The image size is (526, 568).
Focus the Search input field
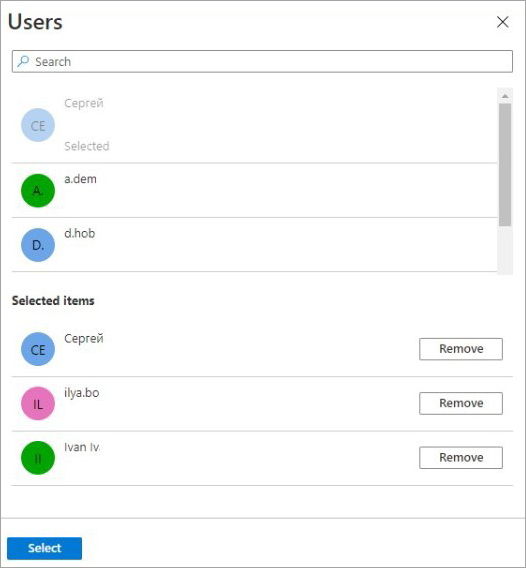[262, 61]
